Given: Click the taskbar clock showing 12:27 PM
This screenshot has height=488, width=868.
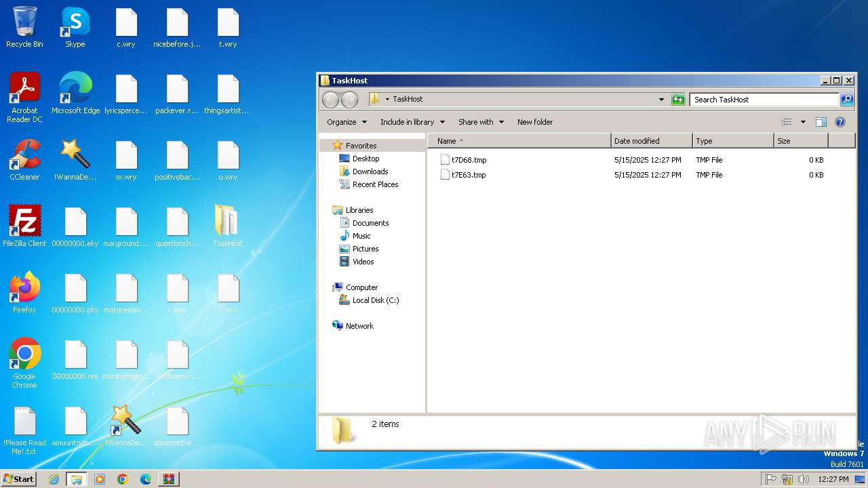Looking at the screenshot, I should (x=833, y=479).
